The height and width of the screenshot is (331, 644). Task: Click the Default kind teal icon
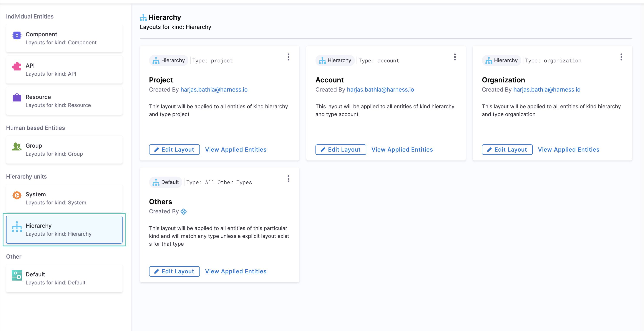tap(17, 275)
